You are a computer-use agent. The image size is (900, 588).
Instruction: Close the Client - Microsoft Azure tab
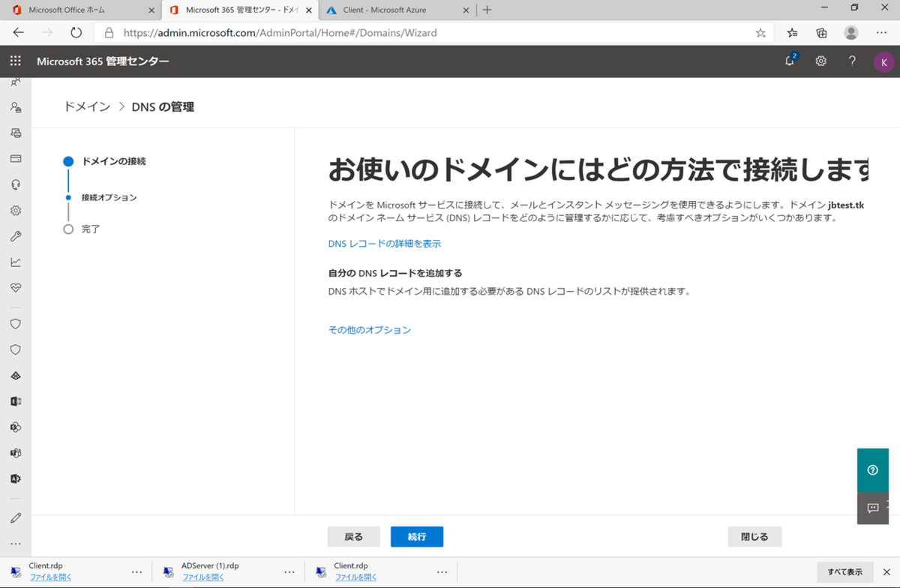466,10
